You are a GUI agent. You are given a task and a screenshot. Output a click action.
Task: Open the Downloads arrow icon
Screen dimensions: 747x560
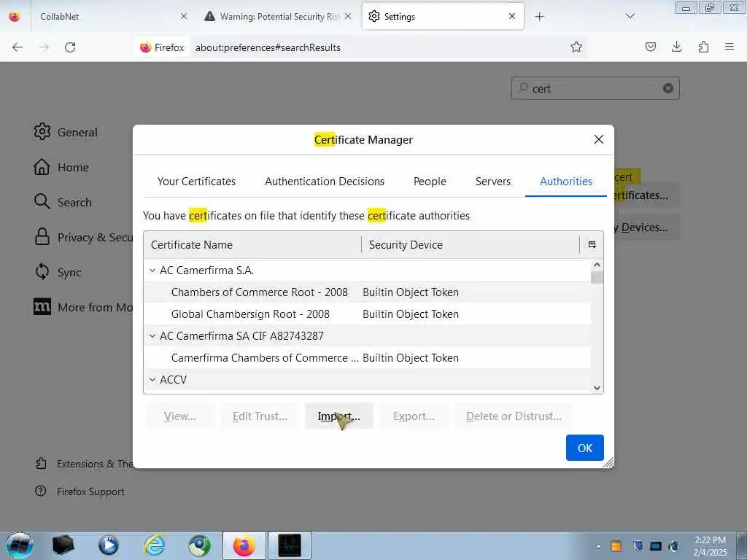(676, 47)
